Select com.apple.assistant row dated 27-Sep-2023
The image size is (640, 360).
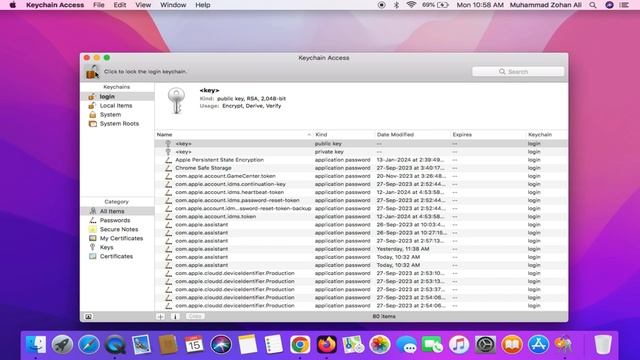tap(361, 240)
